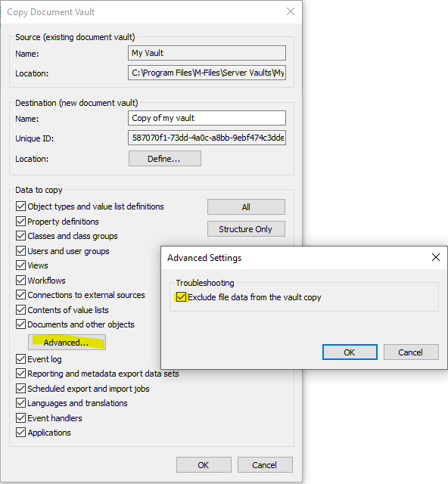This screenshot has width=448, height=484.
Task: Close the Copy Document Vault window
Action: click(291, 12)
